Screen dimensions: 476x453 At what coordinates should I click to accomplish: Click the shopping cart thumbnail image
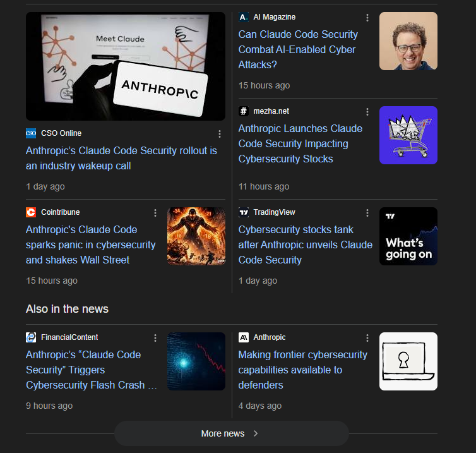click(x=408, y=135)
